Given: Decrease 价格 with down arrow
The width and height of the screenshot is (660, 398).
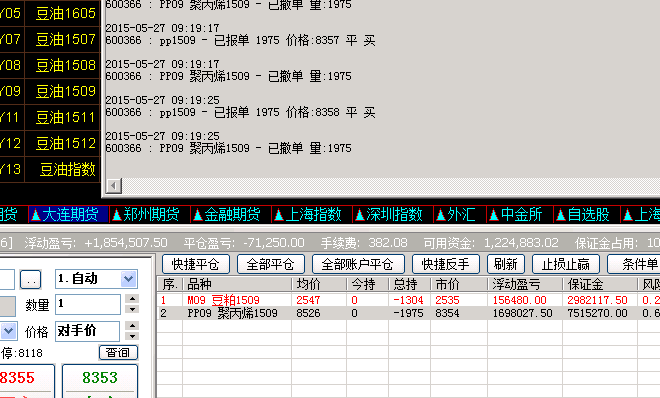Looking at the screenshot, I should (x=132, y=336).
